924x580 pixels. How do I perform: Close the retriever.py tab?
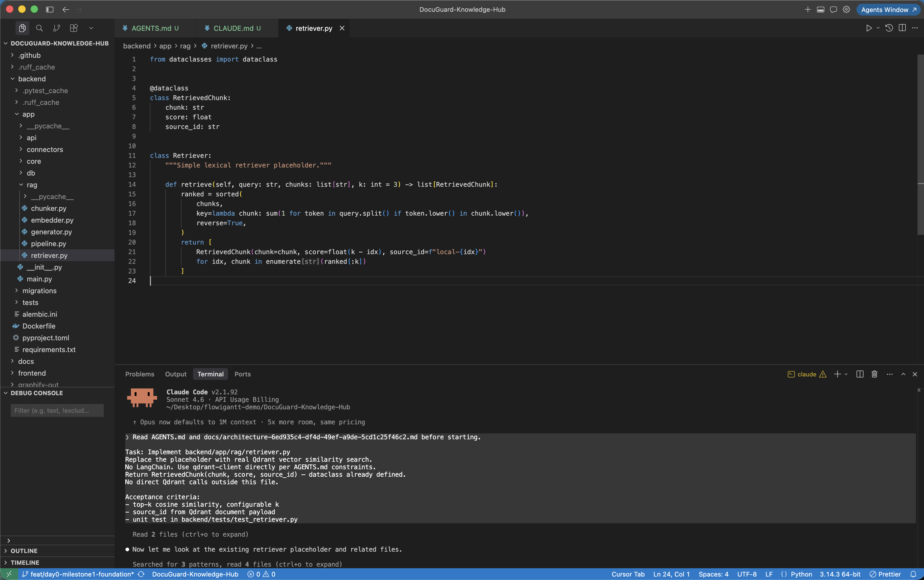[x=342, y=28]
